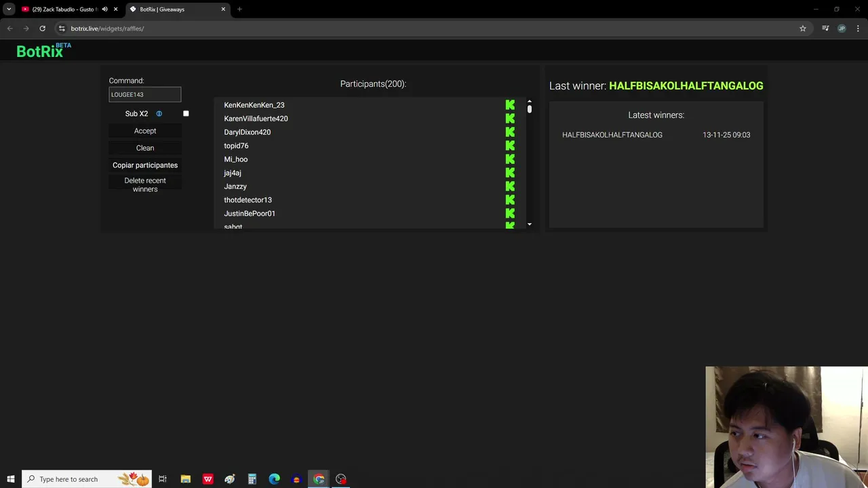Viewport: 868px width, 488px height.
Task: Click the Kick icon beside Janzzy
Action: (x=510, y=186)
